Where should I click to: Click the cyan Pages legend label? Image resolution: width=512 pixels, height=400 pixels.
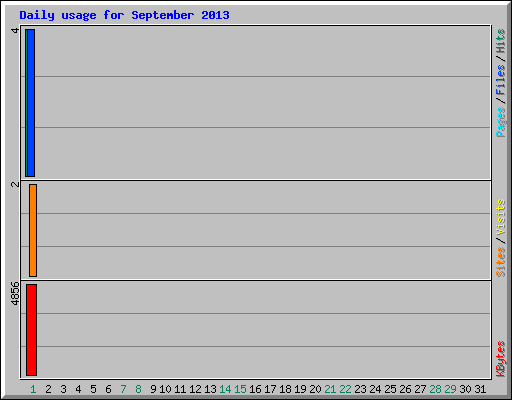(500, 122)
